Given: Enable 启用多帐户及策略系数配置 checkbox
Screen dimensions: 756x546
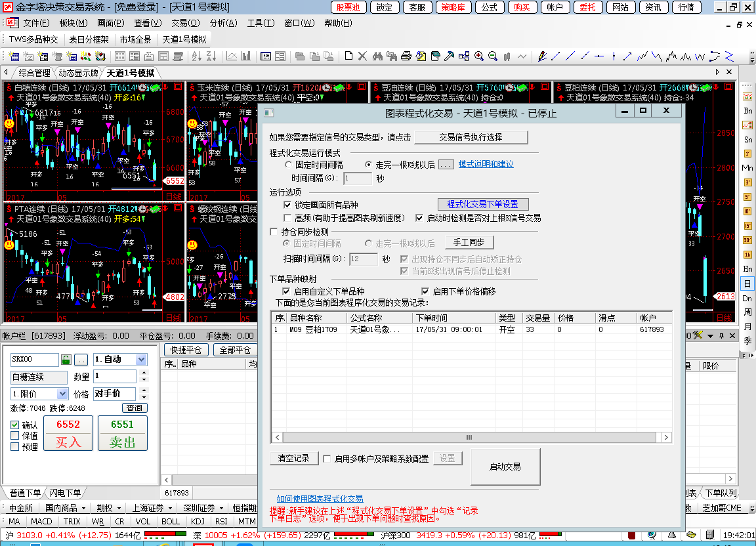Looking at the screenshot, I should (x=327, y=459).
